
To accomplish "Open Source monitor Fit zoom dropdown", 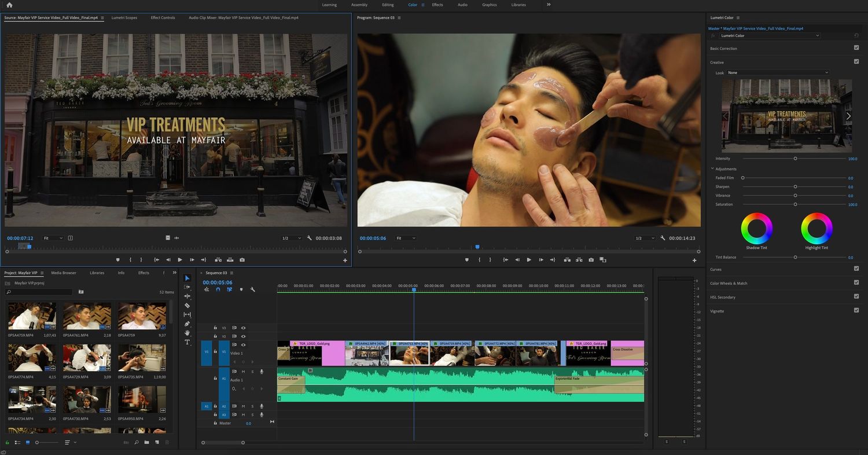I will (x=53, y=238).
